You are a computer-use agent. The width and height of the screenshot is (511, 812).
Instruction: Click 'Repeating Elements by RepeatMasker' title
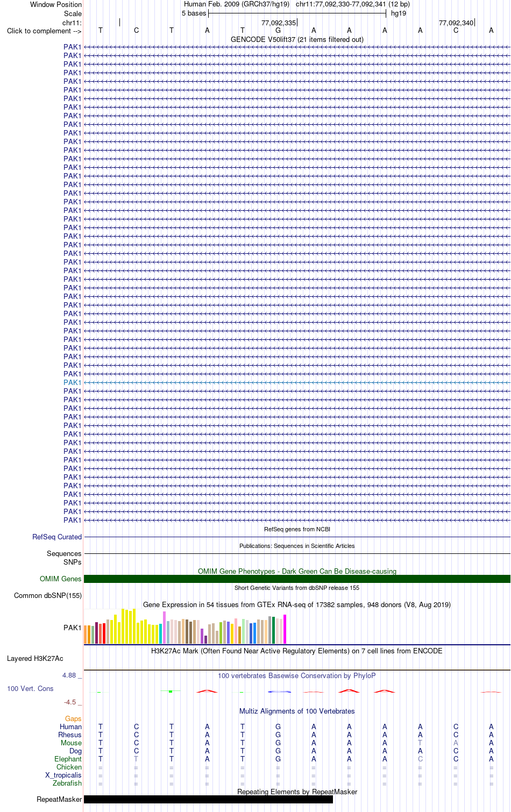[x=297, y=792]
